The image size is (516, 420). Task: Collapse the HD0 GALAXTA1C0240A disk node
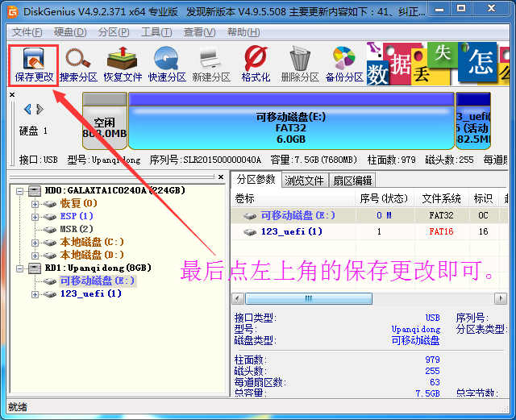(19, 191)
